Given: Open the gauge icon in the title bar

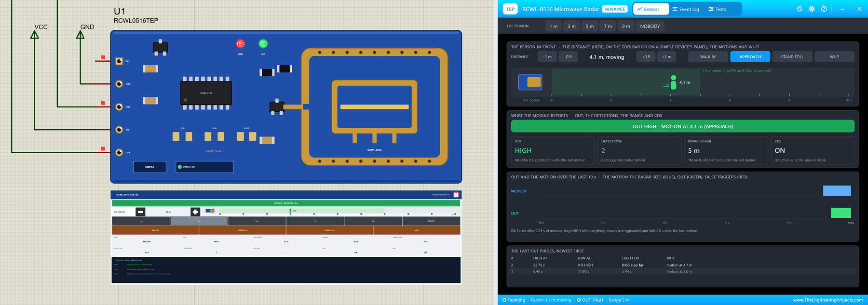Looking at the screenshot, I should [800, 9].
